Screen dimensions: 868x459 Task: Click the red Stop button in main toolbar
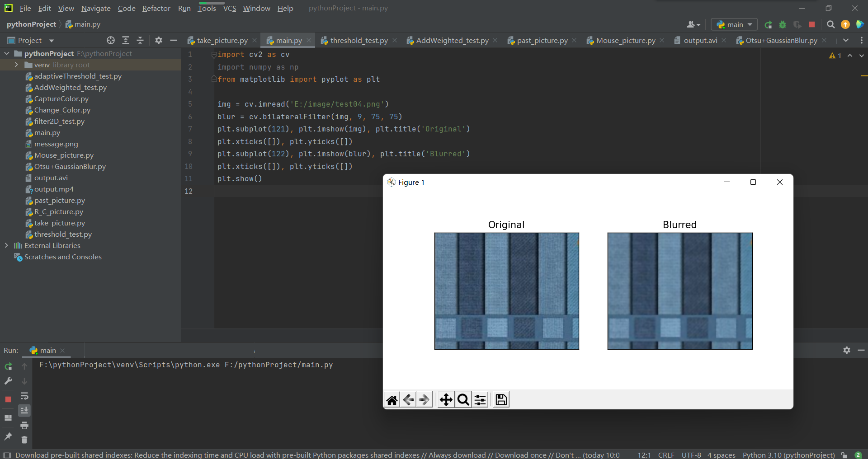pyautogui.click(x=812, y=24)
